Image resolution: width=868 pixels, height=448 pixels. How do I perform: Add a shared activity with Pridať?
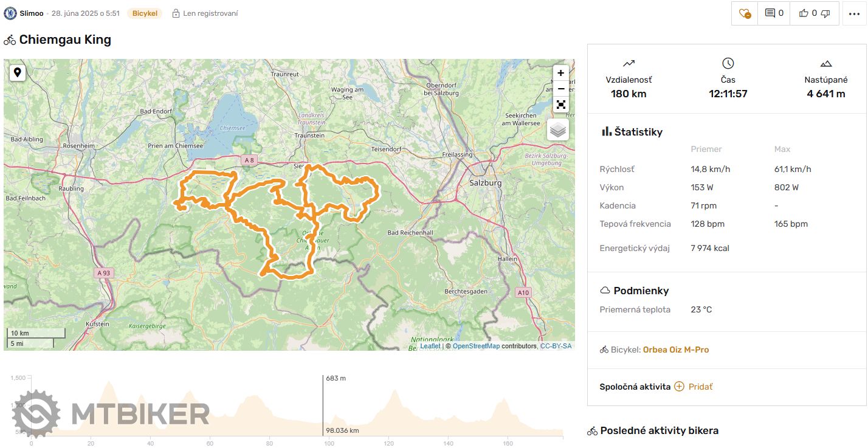pos(700,387)
